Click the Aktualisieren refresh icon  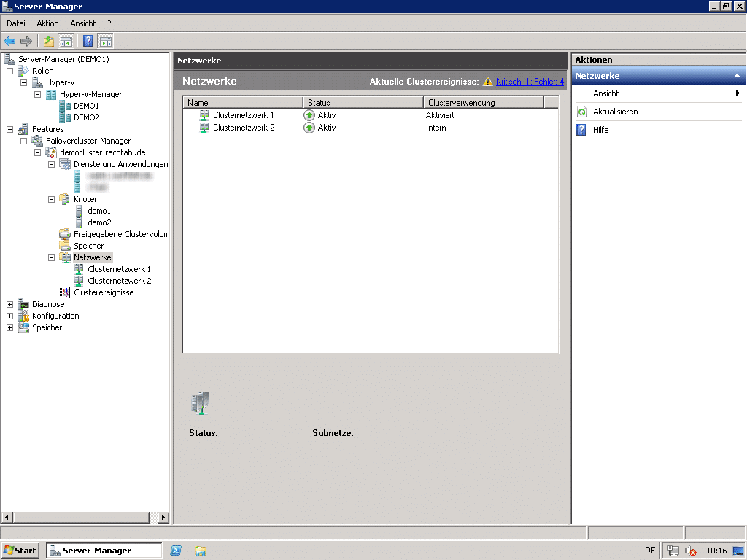pos(581,112)
